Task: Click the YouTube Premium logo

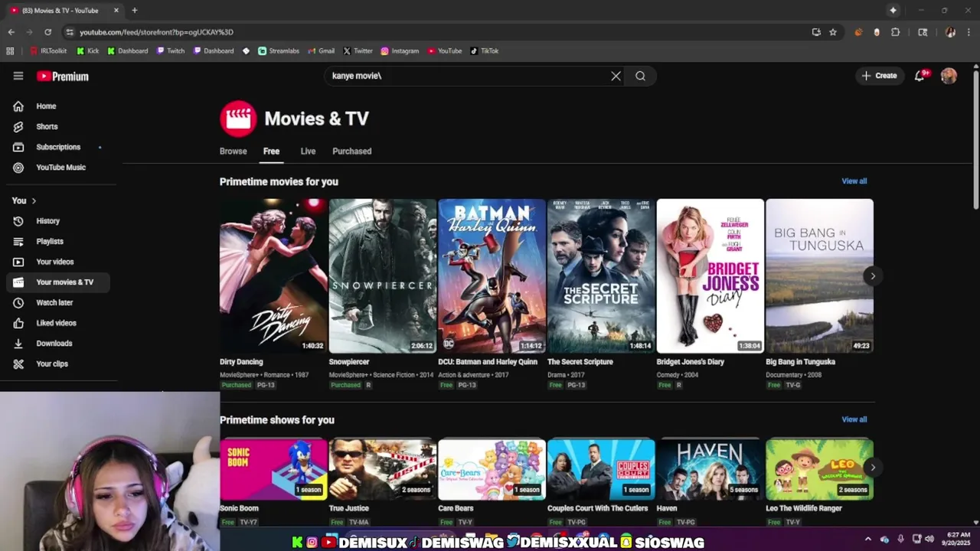Action: (x=63, y=76)
